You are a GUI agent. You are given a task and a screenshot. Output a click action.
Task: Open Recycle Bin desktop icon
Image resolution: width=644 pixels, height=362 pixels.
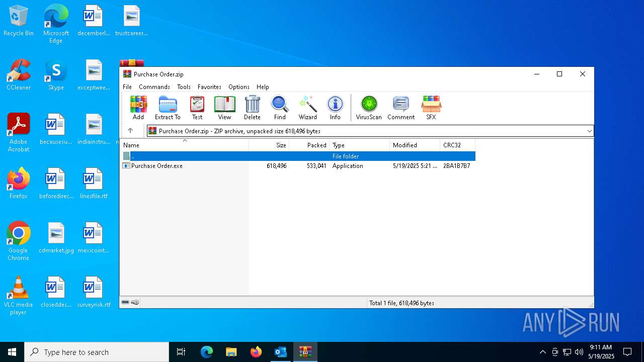coord(19,21)
